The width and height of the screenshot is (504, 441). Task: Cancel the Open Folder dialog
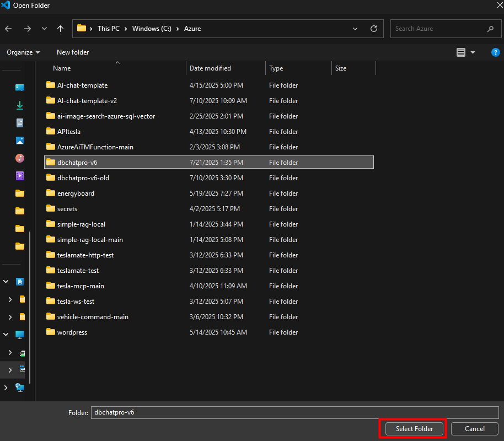(x=474, y=429)
